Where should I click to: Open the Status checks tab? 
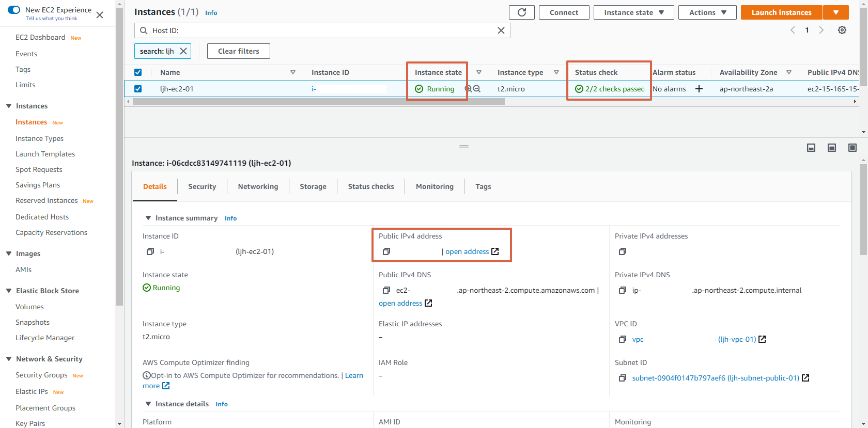point(371,186)
